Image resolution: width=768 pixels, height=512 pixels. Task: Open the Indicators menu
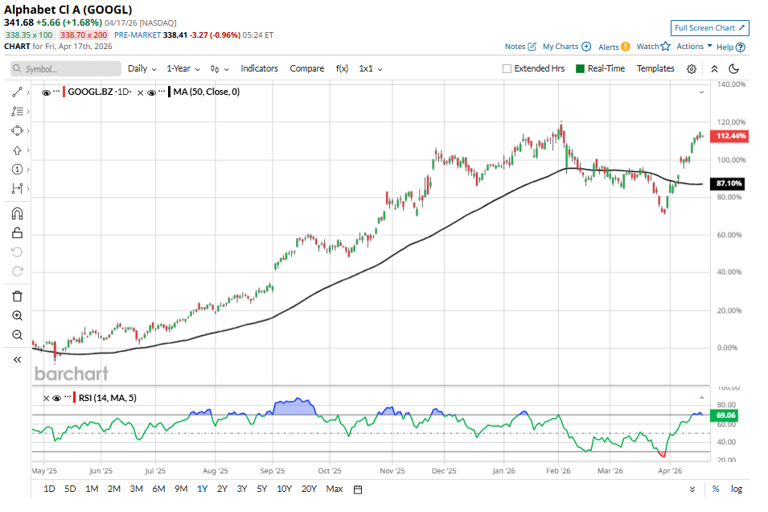coord(259,69)
